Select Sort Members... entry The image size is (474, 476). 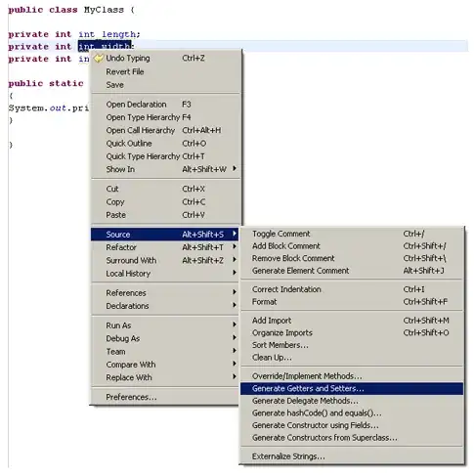point(352,345)
